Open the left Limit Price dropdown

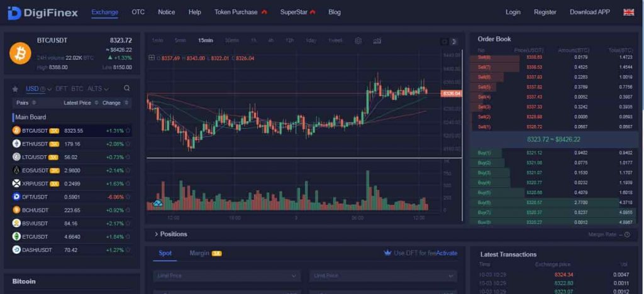pyautogui.click(x=227, y=276)
